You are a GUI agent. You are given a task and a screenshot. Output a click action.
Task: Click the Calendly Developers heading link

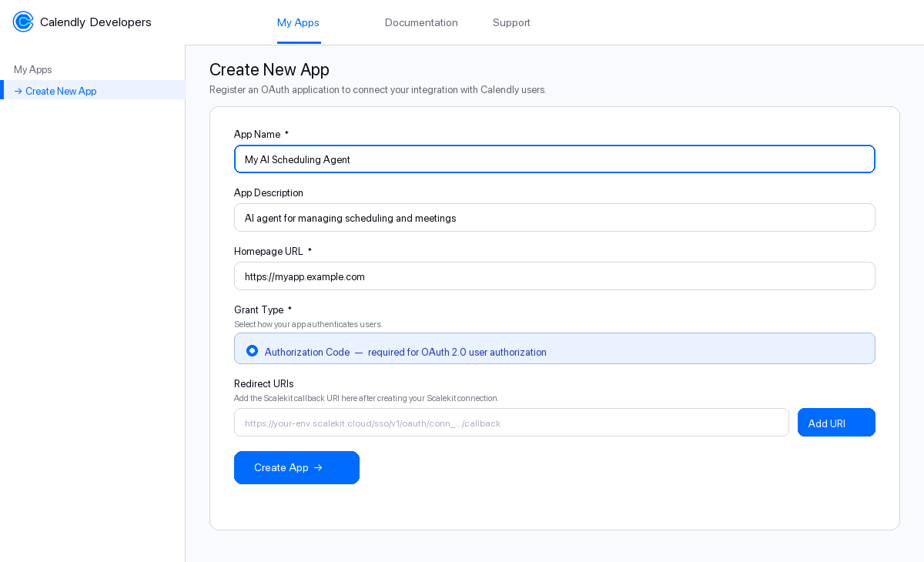click(x=95, y=22)
